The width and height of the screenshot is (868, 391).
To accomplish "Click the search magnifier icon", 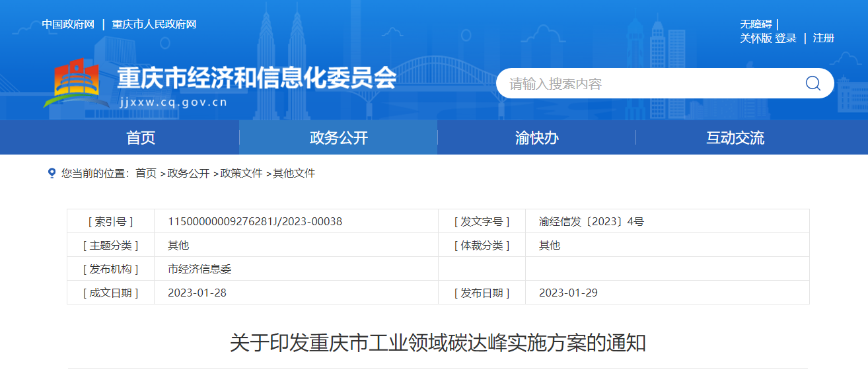I will (813, 83).
